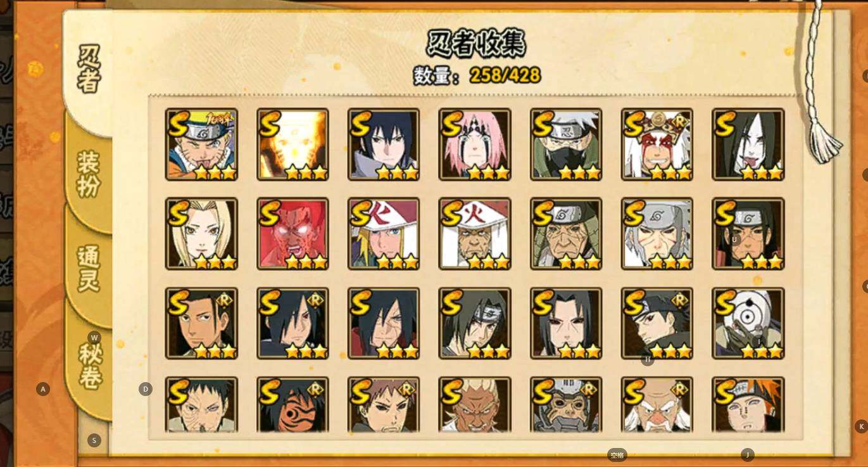Image resolution: width=868 pixels, height=467 pixels.
Task: Select the Orochimaru pale-faced ninja card
Action: (x=748, y=144)
